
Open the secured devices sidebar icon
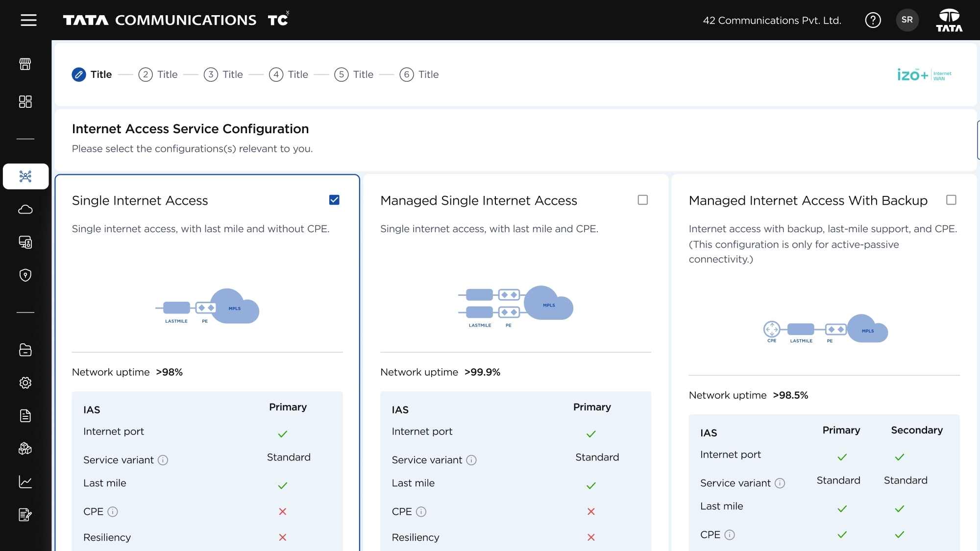point(25,242)
